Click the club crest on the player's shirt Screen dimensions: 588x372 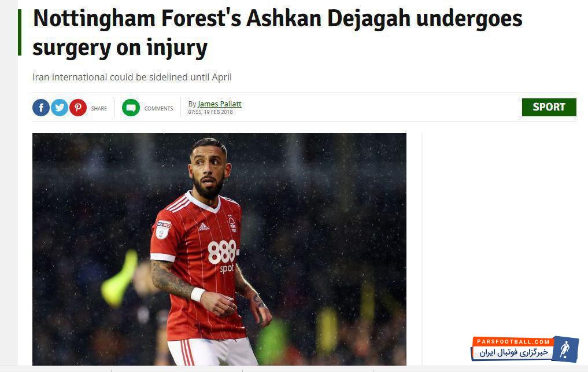(232, 223)
